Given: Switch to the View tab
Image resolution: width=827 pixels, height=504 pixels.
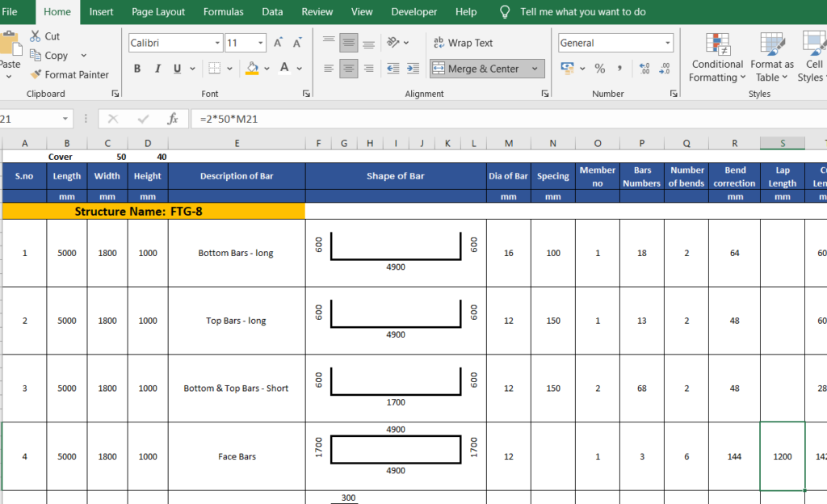Looking at the screenshot, I should 362,11.
